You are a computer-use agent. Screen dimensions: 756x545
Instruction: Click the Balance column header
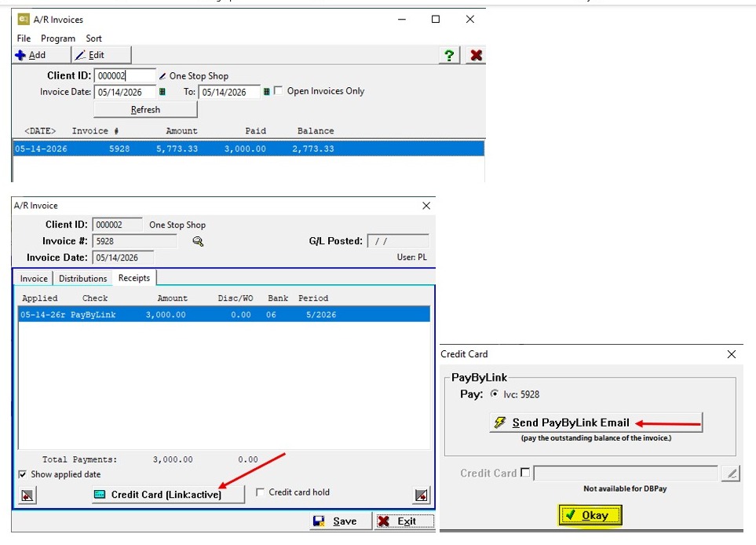pos(316,130)
